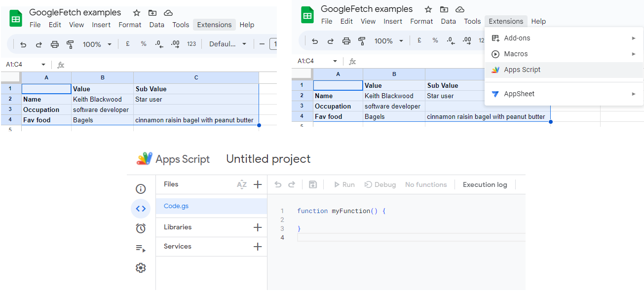644x291 pixels.
Task: Sort files alphabetically with the AZ icon
Action: click(242, 184)
